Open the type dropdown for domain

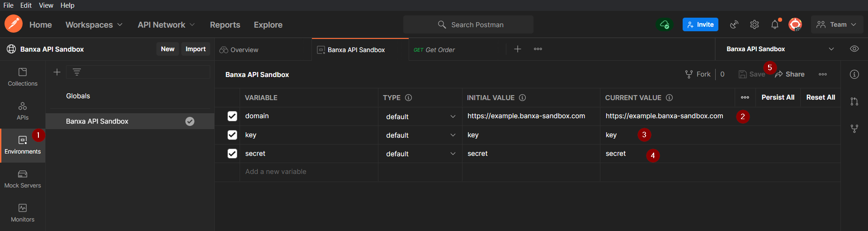click(420, 116)
